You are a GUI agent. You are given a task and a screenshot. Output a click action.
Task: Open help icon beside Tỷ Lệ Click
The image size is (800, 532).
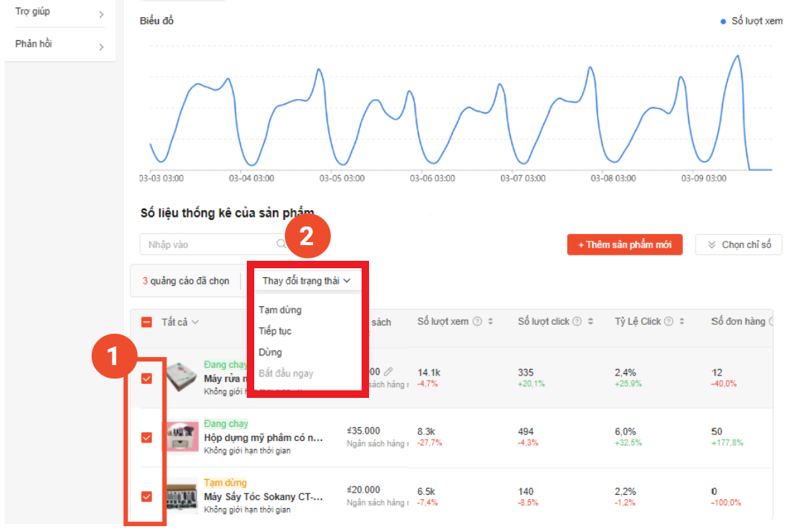pyautogui.click(x=669, y=322)
